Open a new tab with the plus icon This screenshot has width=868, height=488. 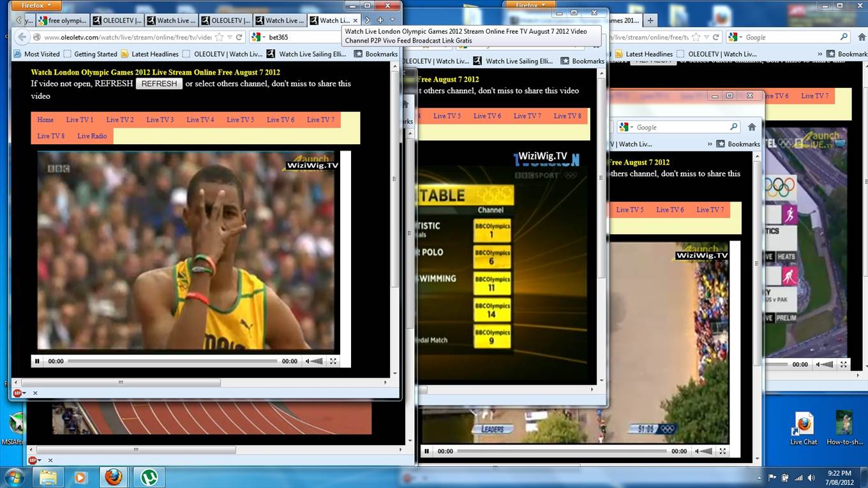point(380,20)
